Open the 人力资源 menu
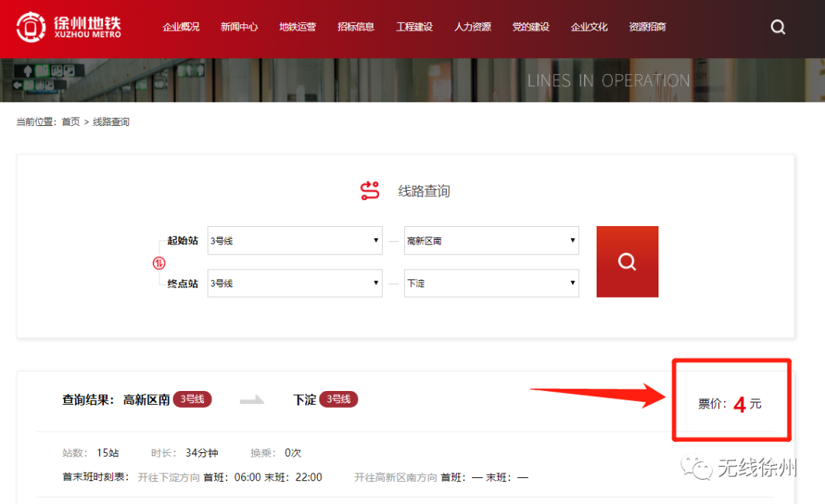The height and width of the screenshot is (504, 825). pyautogui.click(x=473, y=27)
